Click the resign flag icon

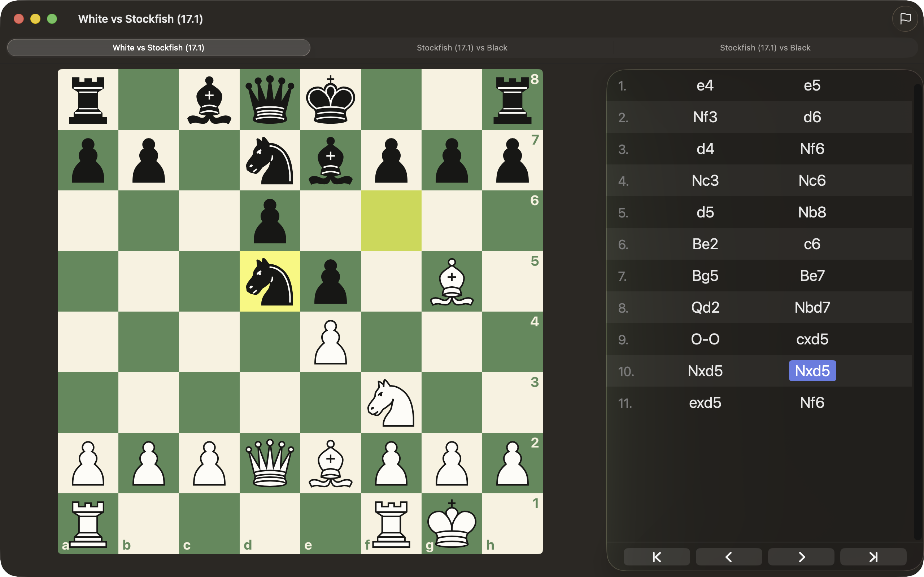(905, 19)
